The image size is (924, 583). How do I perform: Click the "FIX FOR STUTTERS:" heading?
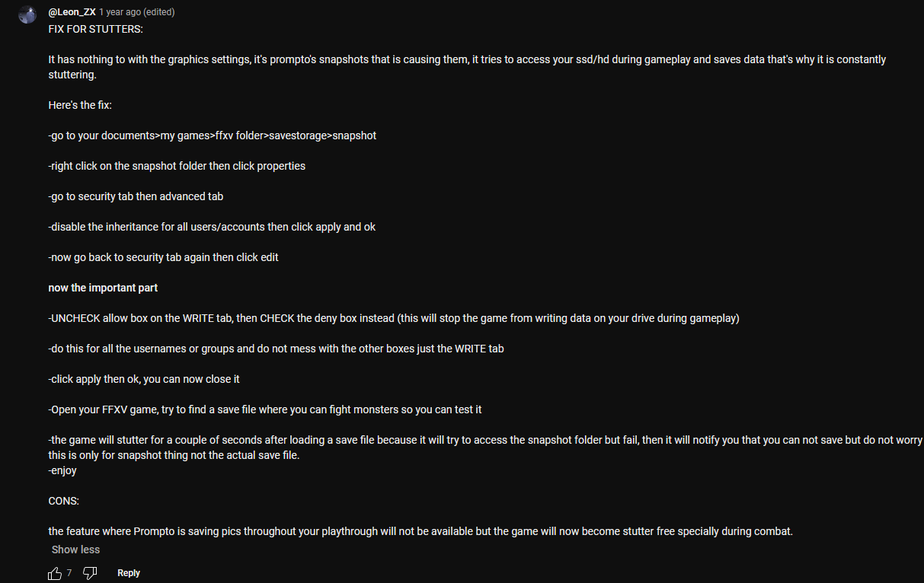95,29
